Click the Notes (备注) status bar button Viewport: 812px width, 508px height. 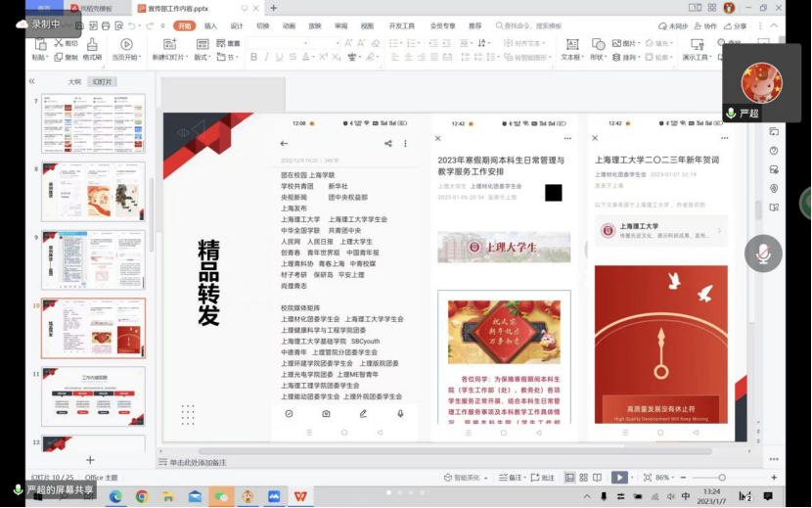point(513,478)
